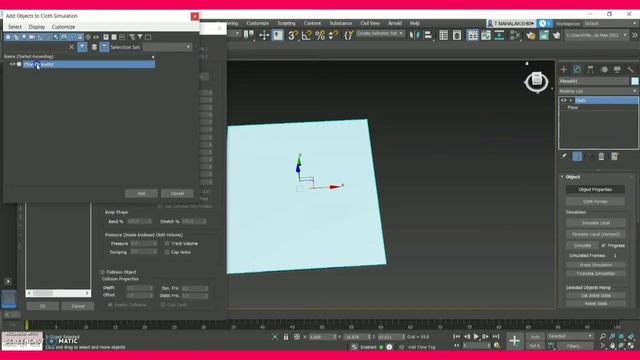The height and width of the screenshot is (360, 640).
Task: Open the Help menu
Action: click(x=415, y=23)
